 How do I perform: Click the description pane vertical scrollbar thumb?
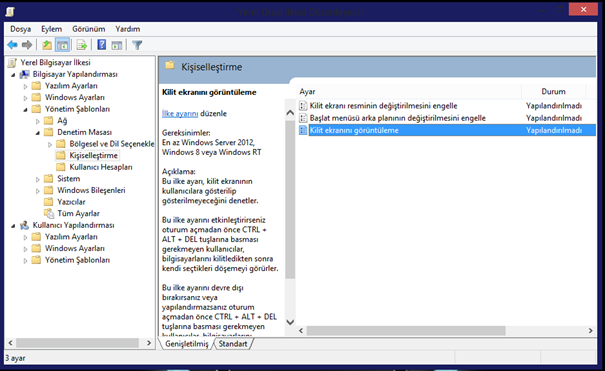[x=290, y=199]
